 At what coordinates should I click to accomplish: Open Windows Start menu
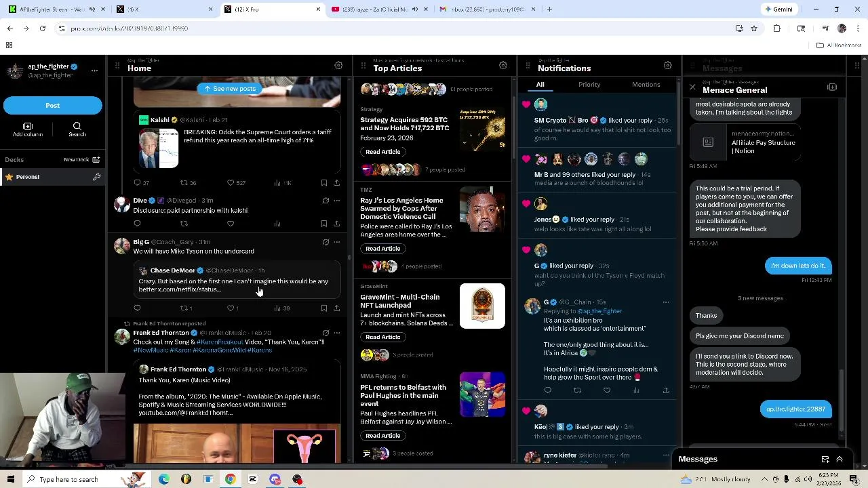coord(10,479)
